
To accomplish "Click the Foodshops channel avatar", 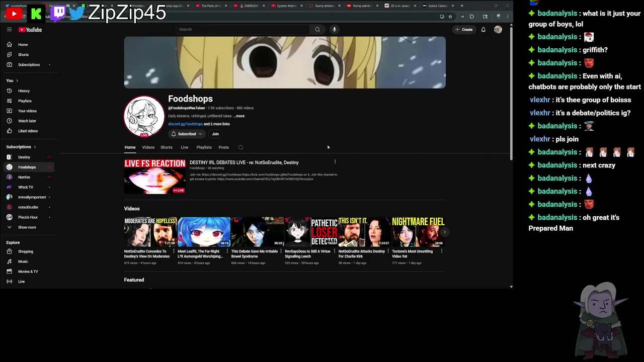I will (x=144, y=116).
